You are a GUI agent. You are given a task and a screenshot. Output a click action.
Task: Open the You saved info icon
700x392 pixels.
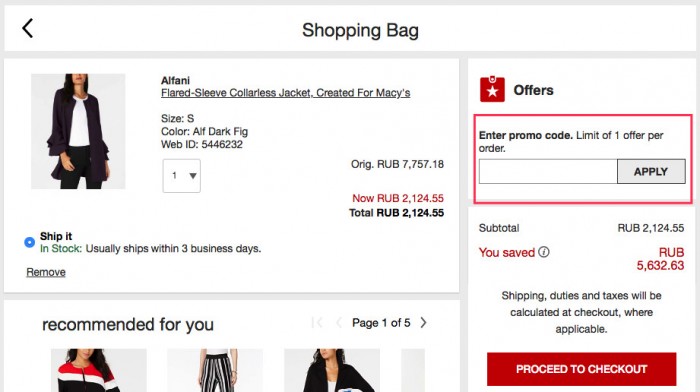click(543, 252)
